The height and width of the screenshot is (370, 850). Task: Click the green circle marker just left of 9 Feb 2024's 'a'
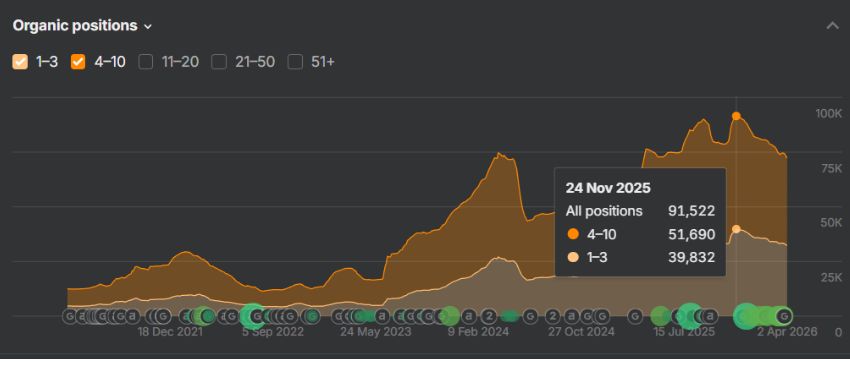tap(450, 316)
